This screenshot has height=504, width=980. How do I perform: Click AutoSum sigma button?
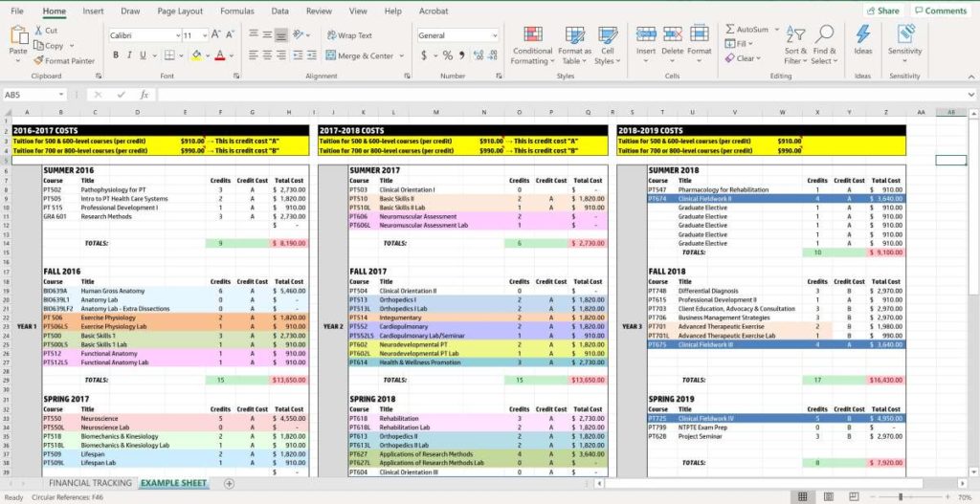746,30
